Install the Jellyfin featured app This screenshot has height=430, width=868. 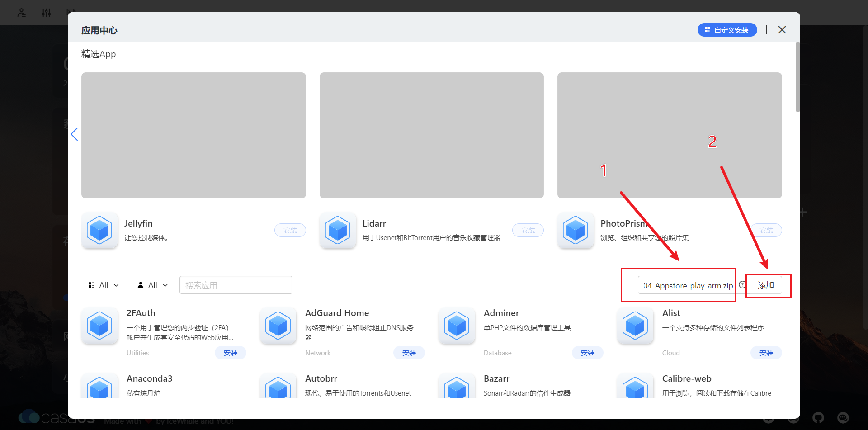coord(290,230)
